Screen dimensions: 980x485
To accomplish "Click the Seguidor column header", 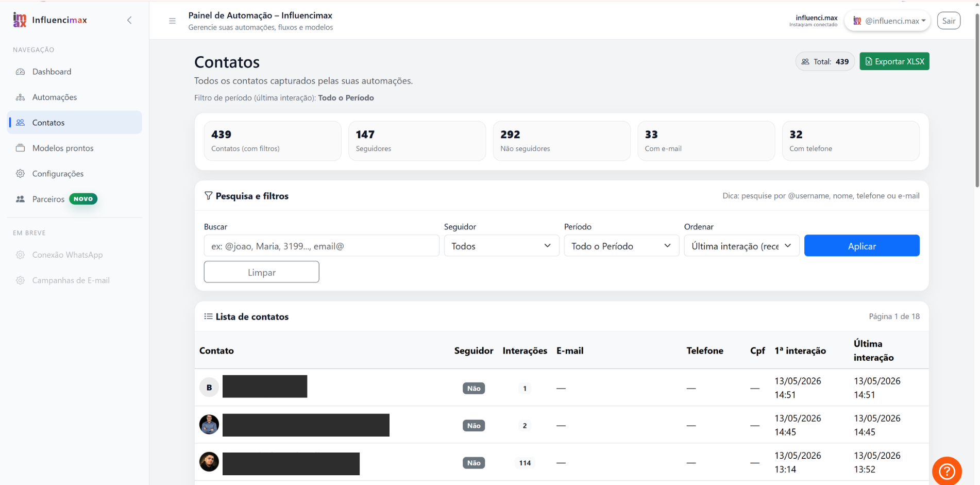I will (474, 350).
